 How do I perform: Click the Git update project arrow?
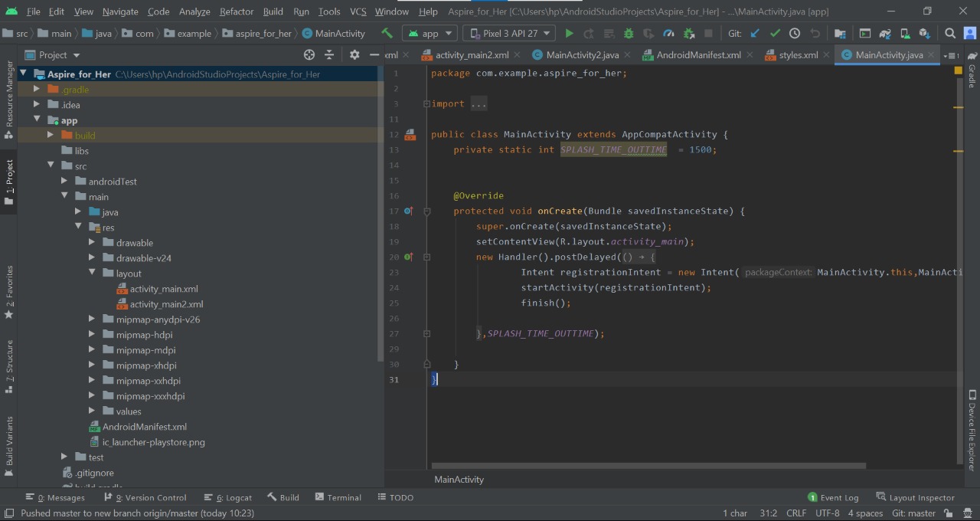pyautogui.click(x=756, y=34)
